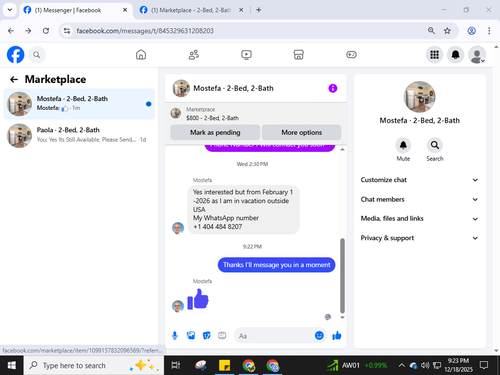Click the back arrow beside Marketplace heading
The width and height of the screenshot is (500, 375).
pos(14,79)
